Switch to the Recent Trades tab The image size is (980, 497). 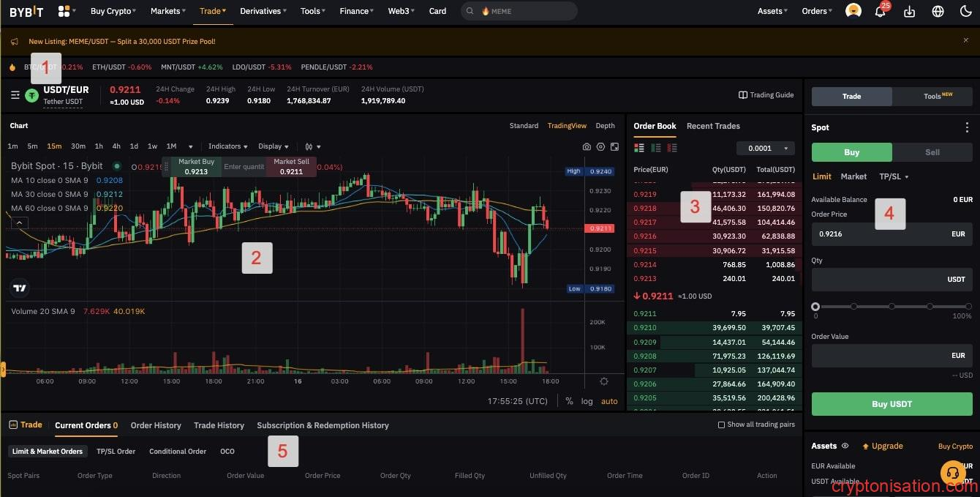click(x=713, y=126)
